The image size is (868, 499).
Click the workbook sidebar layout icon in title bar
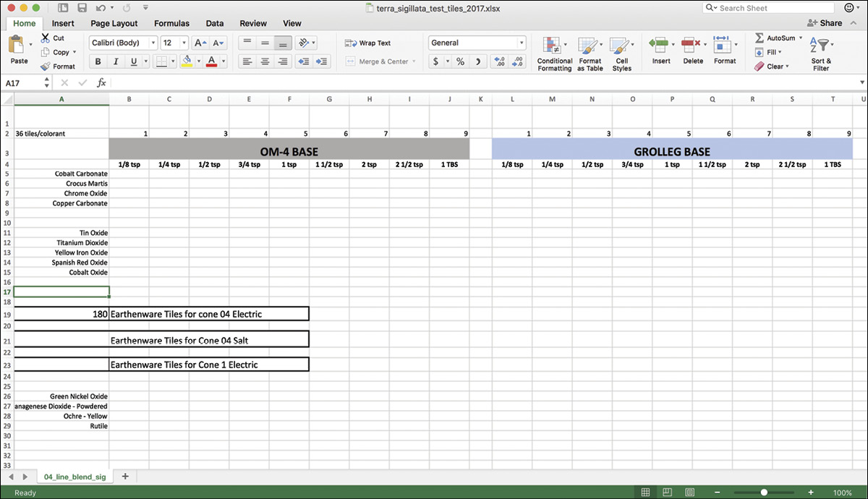[63, 8]
